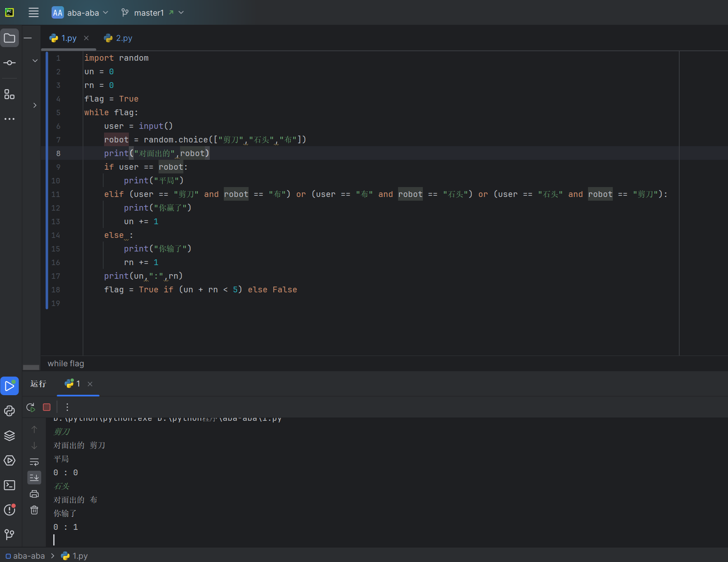728x562 pixels.
Task: Rerun the script 1
Action: point(31,407)
